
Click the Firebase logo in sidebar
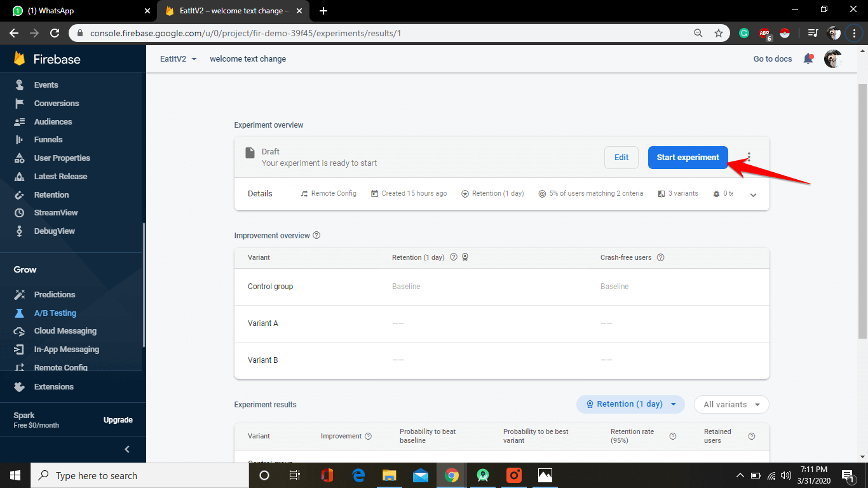(x=47, y=59)
